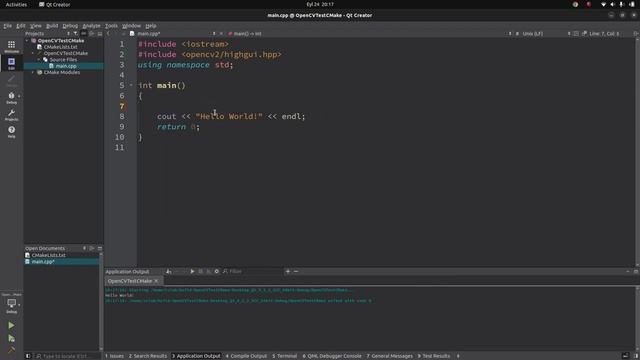
Task: Collapse the OpenCVTestCMake target subnode
Action: point(33,53)
